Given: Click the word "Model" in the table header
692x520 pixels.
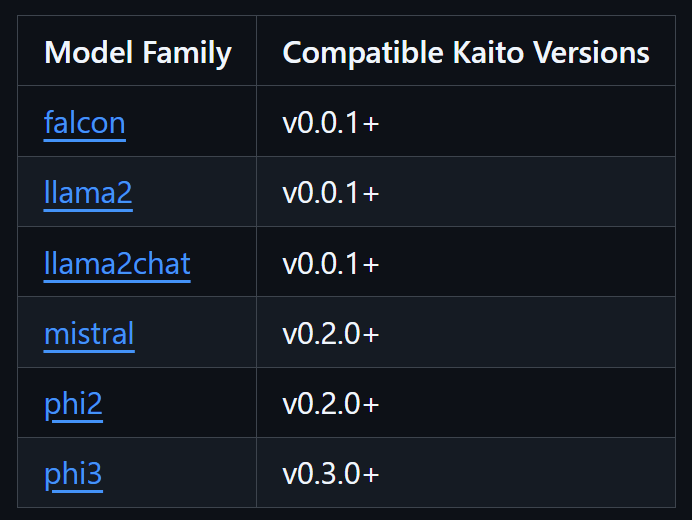Looking at the screenshot, I should pos(84,52).
